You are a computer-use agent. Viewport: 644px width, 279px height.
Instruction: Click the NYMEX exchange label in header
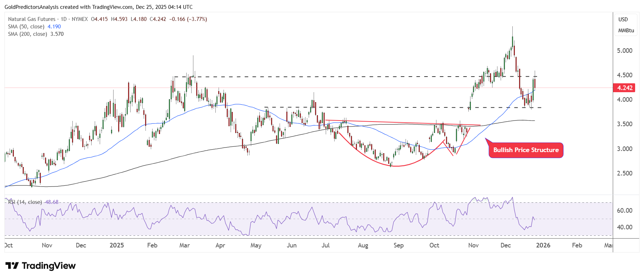(79, 19)
